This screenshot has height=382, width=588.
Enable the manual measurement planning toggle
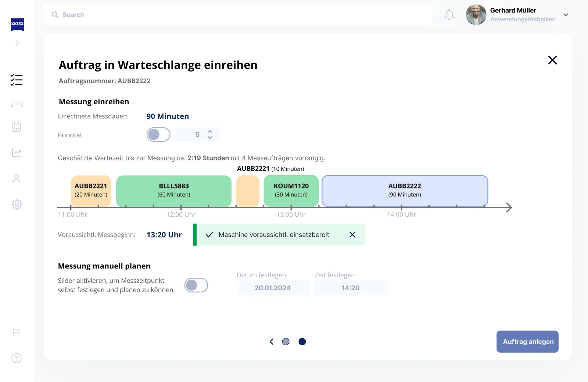[x=196, y=285]
